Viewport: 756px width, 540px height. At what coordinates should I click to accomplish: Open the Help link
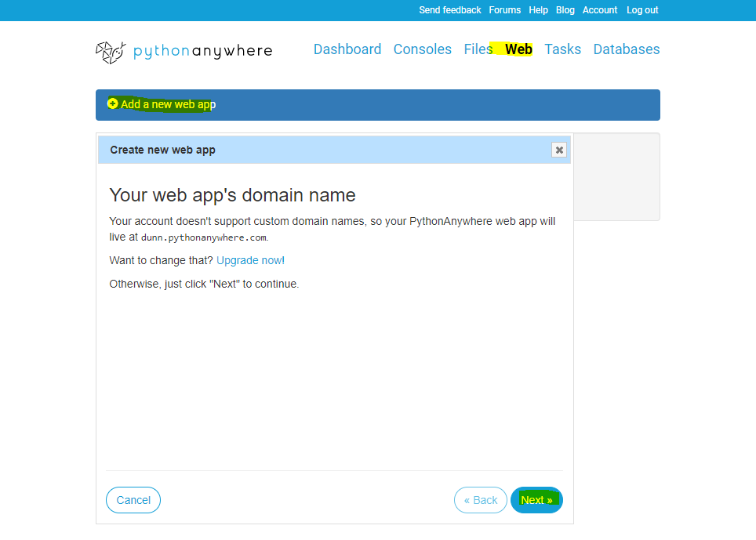pos(538,10)
